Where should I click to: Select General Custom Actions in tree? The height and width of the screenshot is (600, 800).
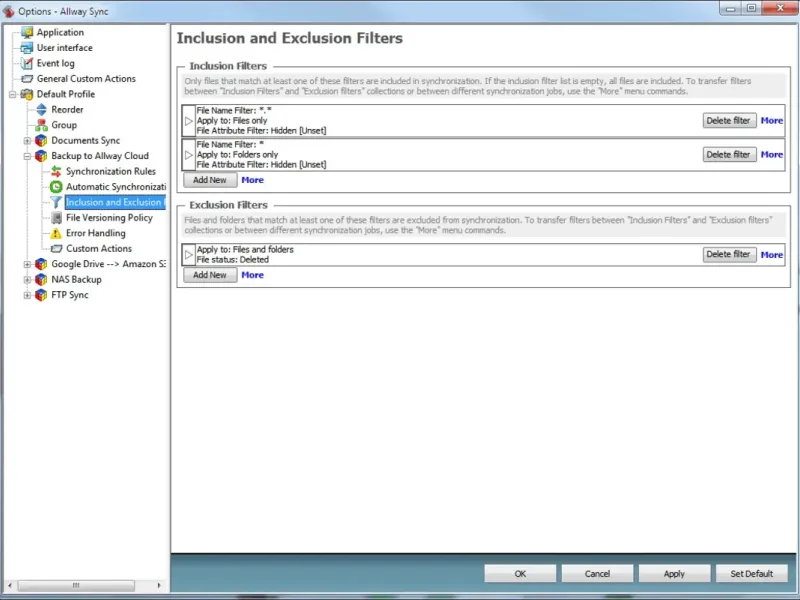[86, 79]
